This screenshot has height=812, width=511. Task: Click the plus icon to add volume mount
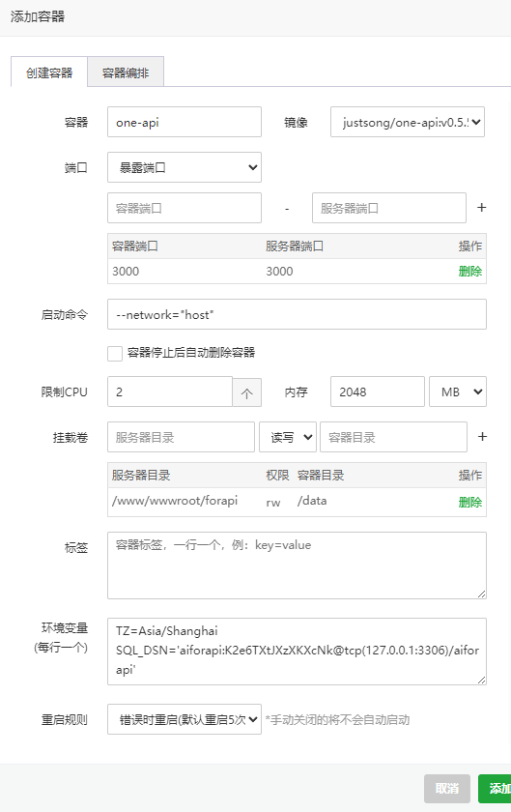482,437
